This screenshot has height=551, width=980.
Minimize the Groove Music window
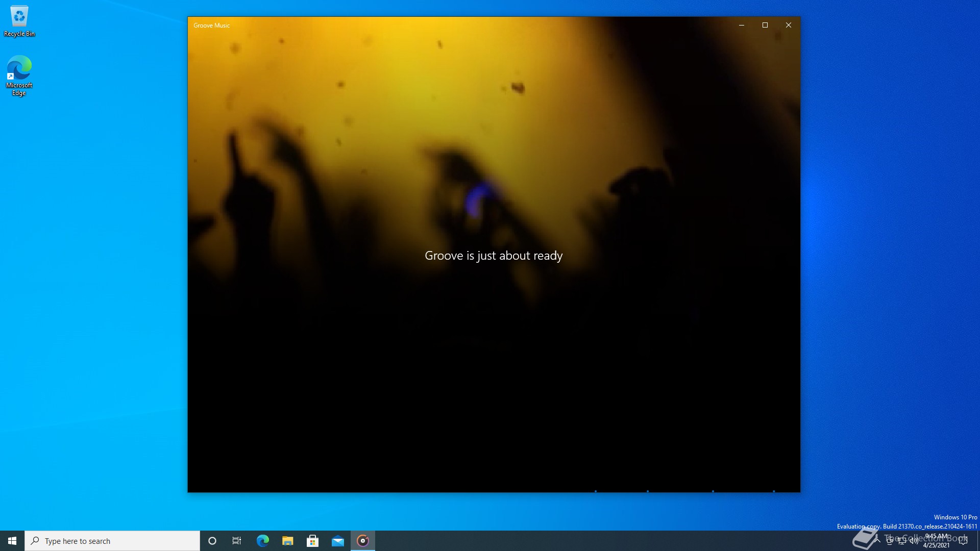742,25
